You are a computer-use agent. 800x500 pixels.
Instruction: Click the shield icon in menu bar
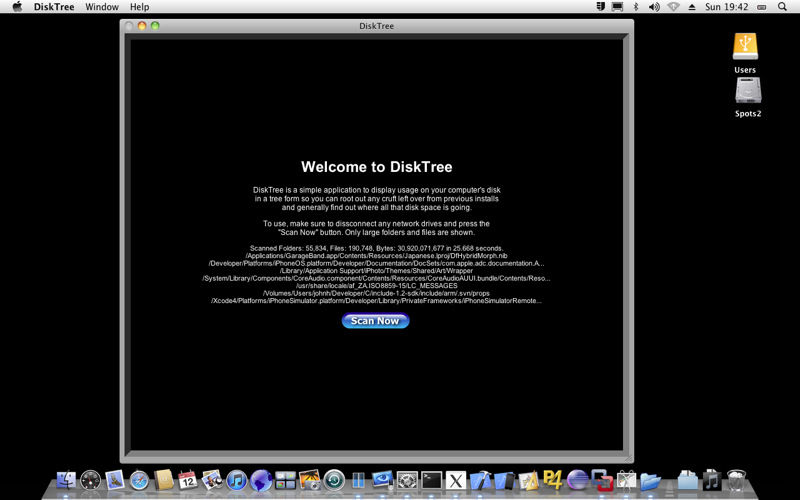(x=601, y=7)
